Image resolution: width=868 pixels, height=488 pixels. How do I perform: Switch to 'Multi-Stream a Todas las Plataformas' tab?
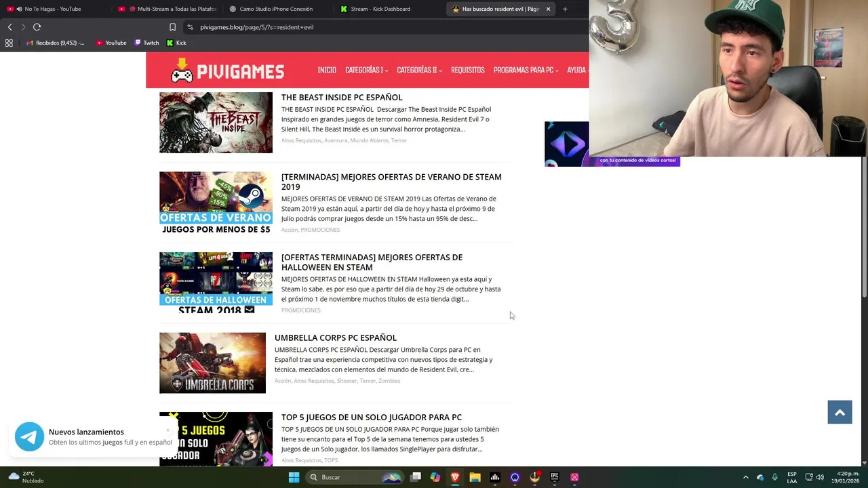[x=167, y=9]
